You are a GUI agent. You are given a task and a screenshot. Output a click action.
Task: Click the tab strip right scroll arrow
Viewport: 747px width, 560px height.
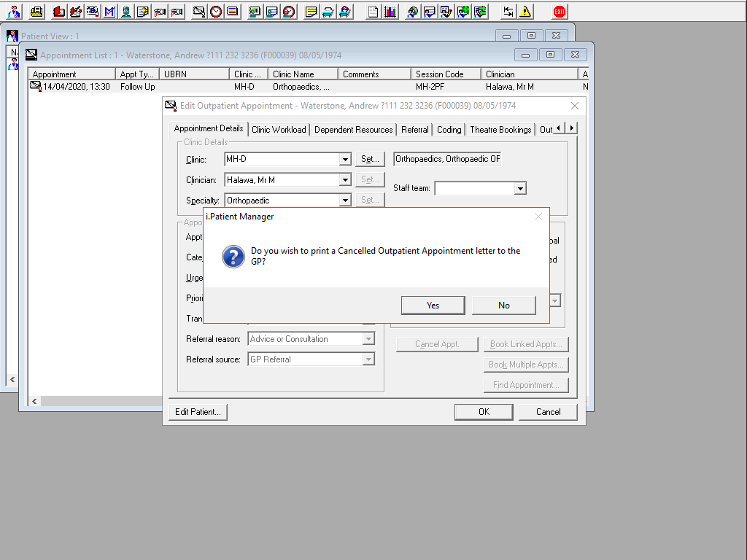click(x=572, y=128)
